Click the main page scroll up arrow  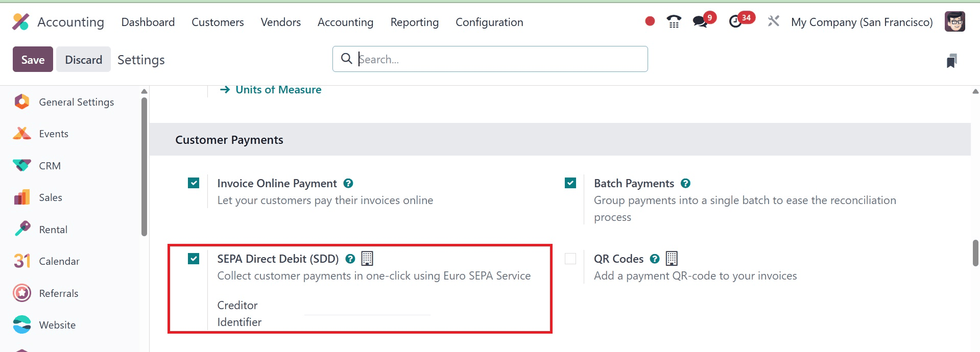click(x=975, y=91)
